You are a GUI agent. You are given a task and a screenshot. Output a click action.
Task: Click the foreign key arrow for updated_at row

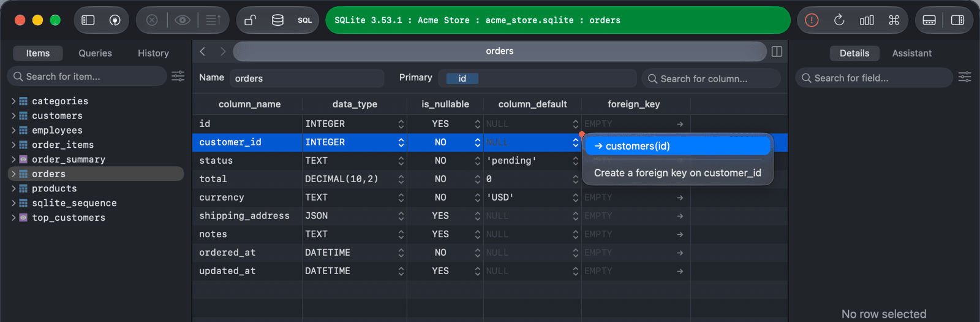point(680,271)
